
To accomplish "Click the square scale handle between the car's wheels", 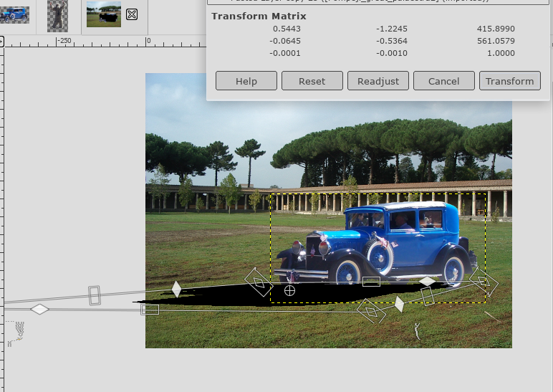I will (371, 282).
